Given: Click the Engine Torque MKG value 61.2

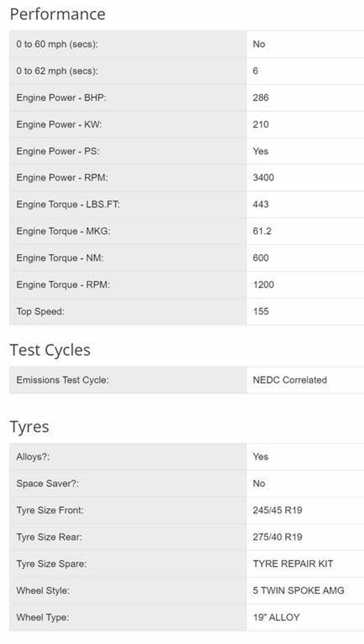Looking at the screenshot, I should [262, 231].
